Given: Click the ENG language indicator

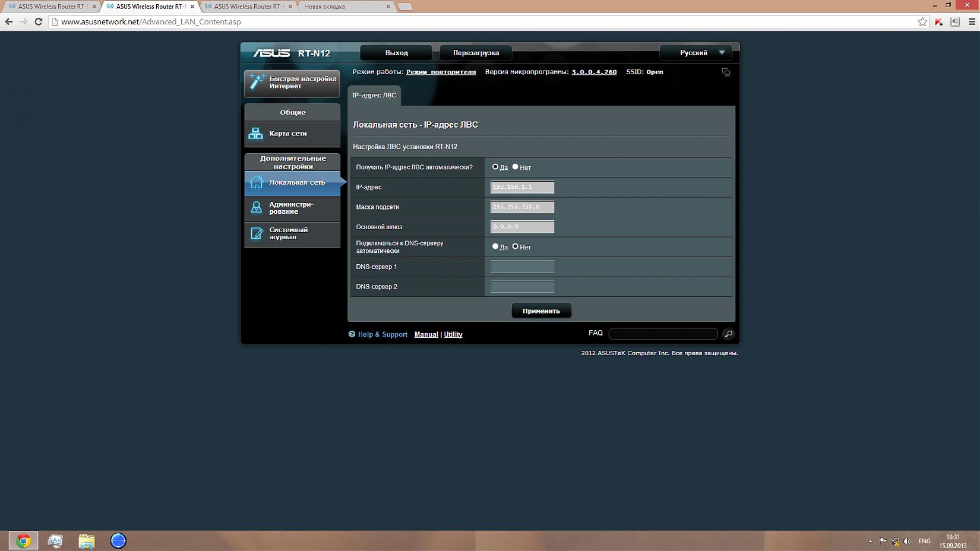Looking at the screenshot, I should (924, 541).
